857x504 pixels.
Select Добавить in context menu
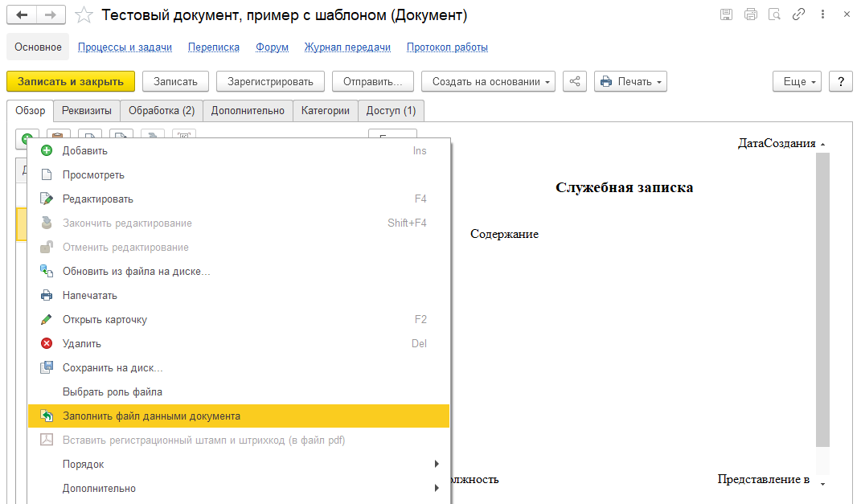239,151
